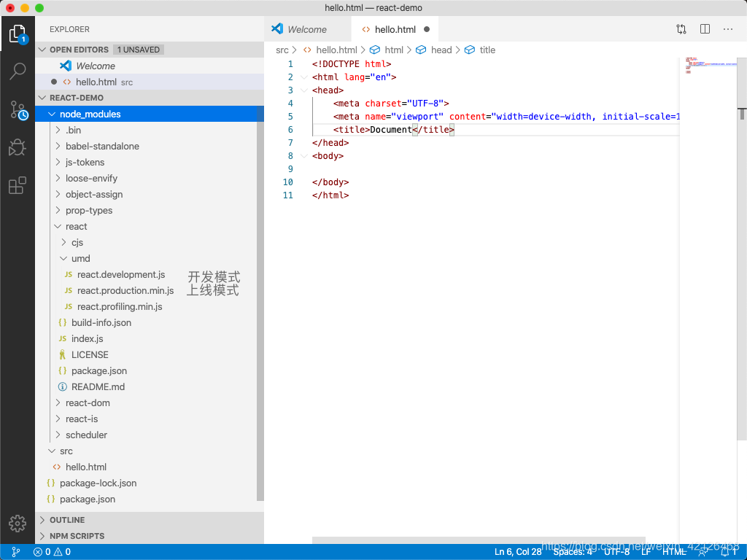Click Ln 6, Col 28 status item
Image resolution: width=747 pixels, height=560 pixels.
(x=518, y=552)
